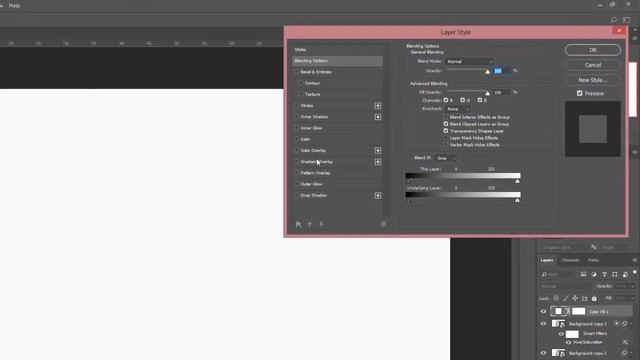Open Hue/Saturation filter blending options icon

point(625,342)
